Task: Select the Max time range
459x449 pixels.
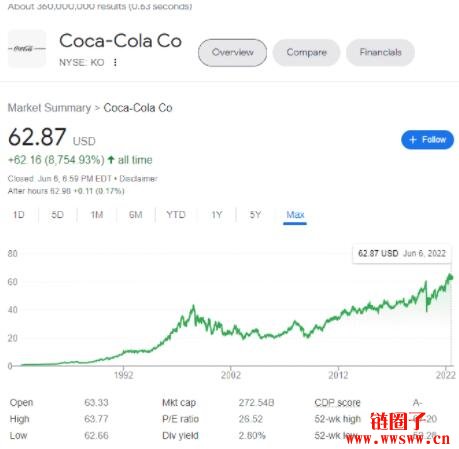Action: 295,215
